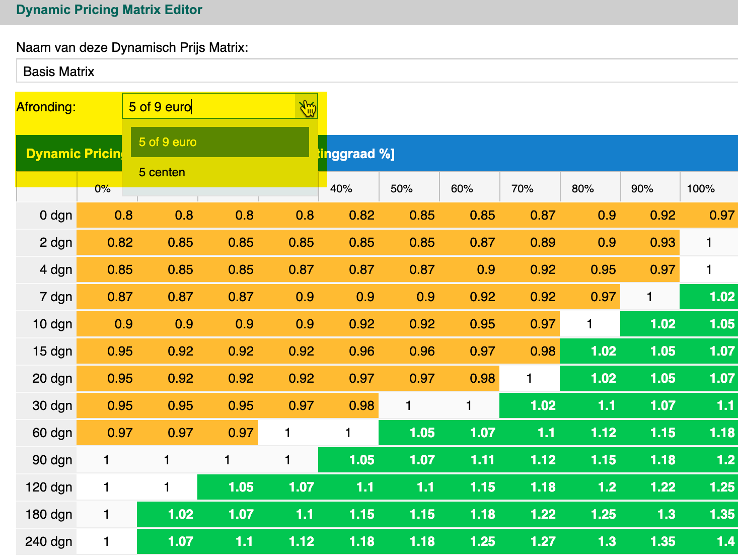Open the Afronding dropdown arrow
The width and height of the screenshot is (738, 560).
[307, 106]
